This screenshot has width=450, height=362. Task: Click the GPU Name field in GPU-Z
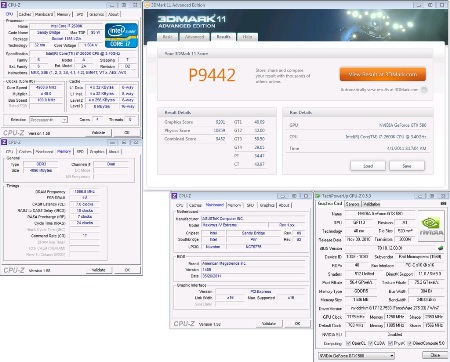tap(380, 213)
